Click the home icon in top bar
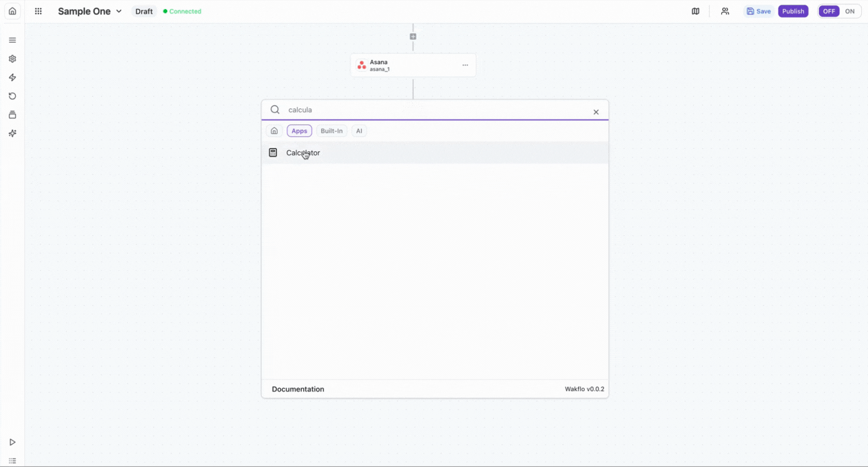The image size is (868, 467). [x=12, y=11]
